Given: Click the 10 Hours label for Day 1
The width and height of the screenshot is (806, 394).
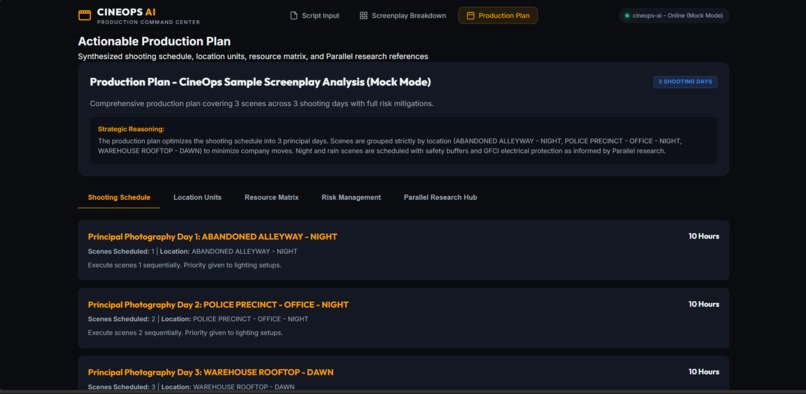Looking at the screenshot, I should coord(704,236).
